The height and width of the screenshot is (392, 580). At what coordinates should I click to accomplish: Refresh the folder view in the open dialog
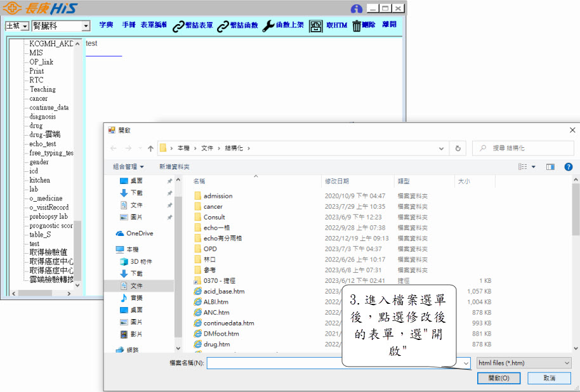(x=458, y=148)
